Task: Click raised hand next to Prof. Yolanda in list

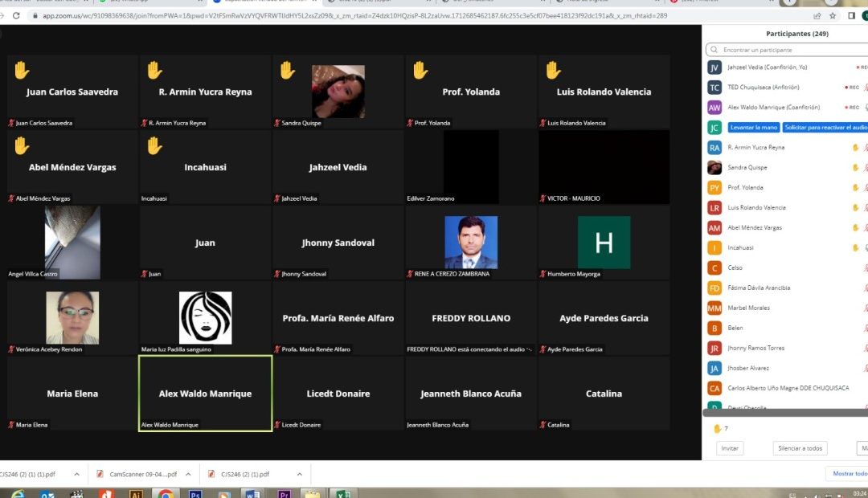Action: 855,188
